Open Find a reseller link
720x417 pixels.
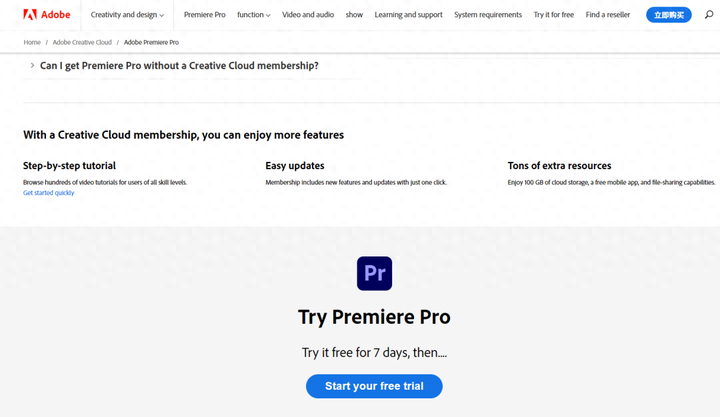pos(608,15)
